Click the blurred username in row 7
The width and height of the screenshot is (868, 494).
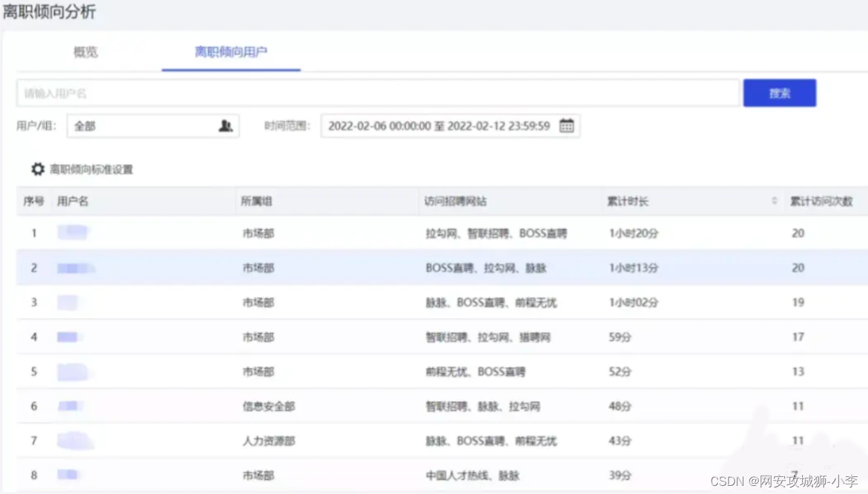point(75,441)
